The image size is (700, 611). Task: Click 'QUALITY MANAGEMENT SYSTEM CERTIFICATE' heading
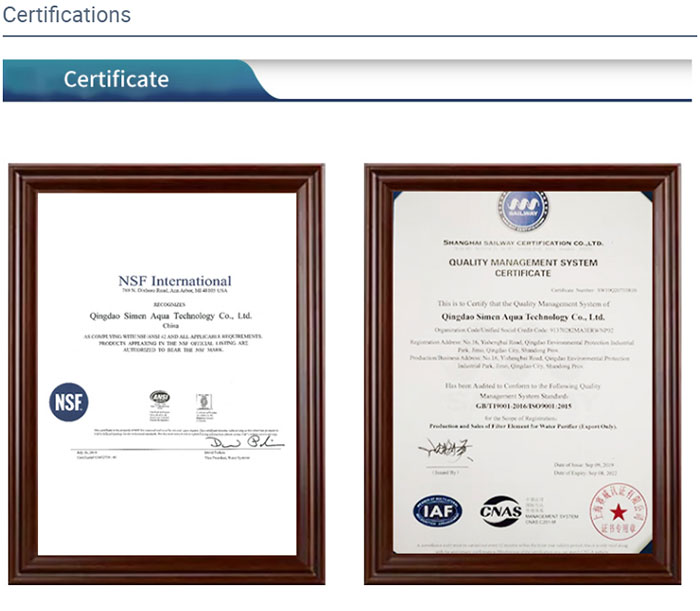523,268
